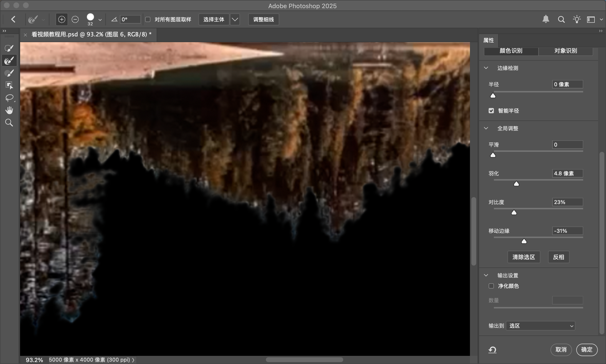The width and height of the screenshot is (606, 364).
Task: Open the 输出到 dropdown
Action: click(541, 326)
